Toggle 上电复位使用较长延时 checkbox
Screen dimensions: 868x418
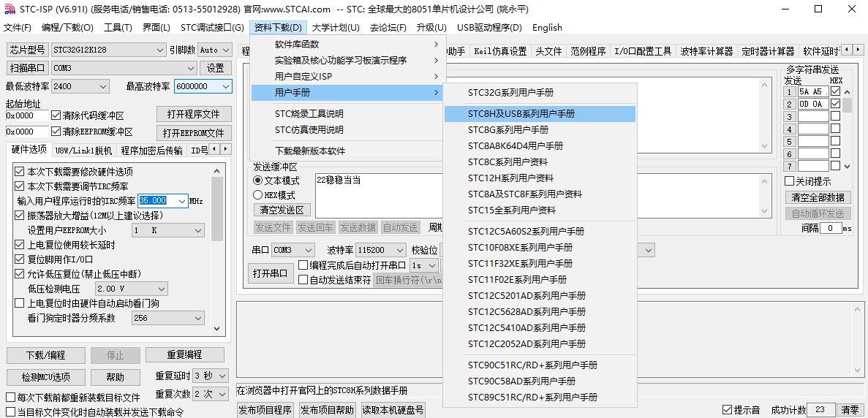tap(19, 244)
